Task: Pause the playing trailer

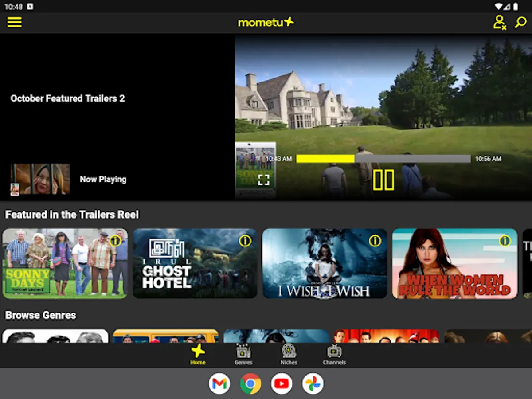Action: coord(383,180)
